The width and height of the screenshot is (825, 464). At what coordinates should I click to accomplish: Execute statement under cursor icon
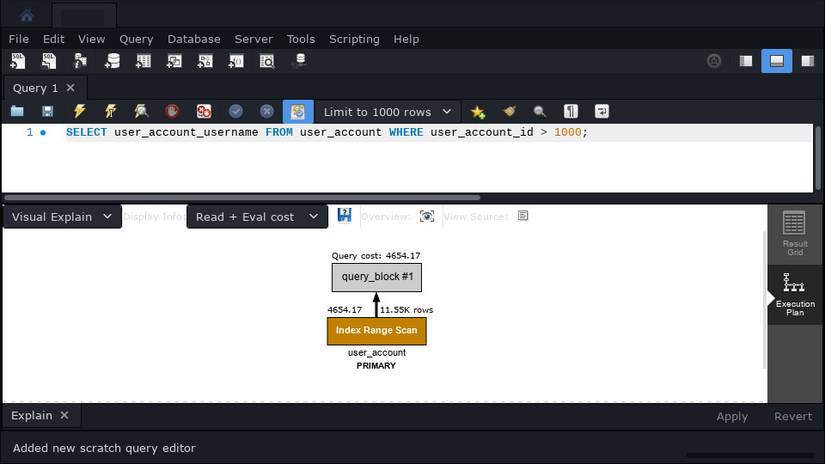[x=110, y=112]
